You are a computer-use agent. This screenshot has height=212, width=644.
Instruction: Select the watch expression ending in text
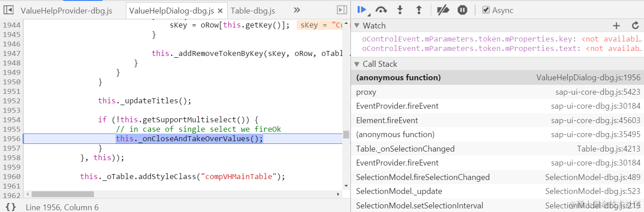coord(502,48)
